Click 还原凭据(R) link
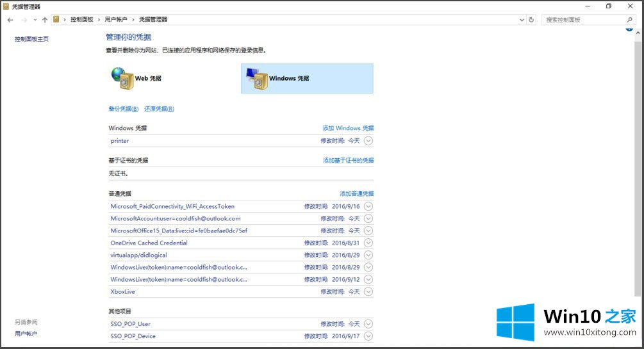This screenshot has width=644, height=349. point(160,109)
